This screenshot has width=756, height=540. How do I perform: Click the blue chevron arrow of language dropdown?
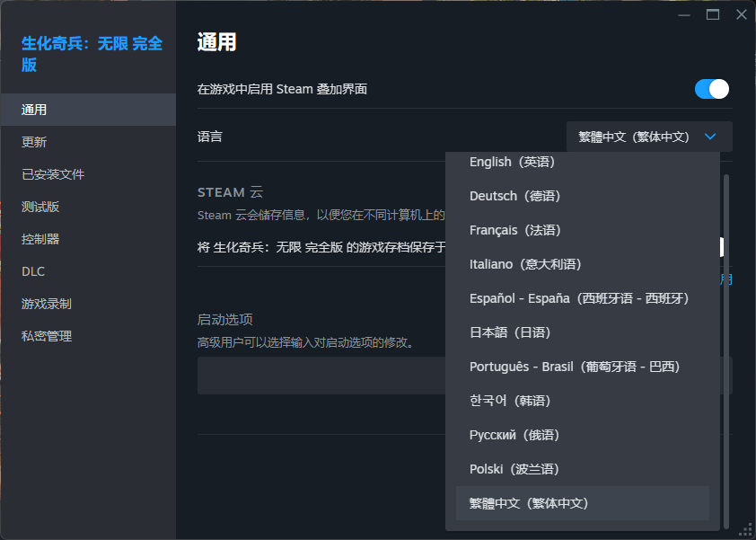[x=710, y=137]
